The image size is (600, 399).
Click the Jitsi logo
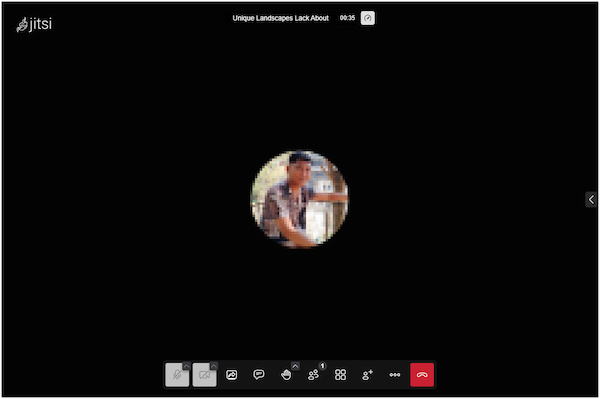click(x=34, y=24)
